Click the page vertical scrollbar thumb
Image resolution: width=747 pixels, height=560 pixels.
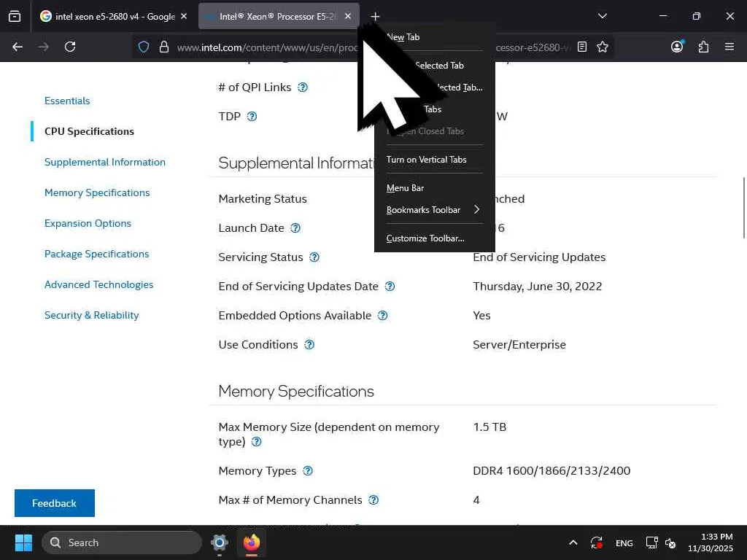[743, 208]
